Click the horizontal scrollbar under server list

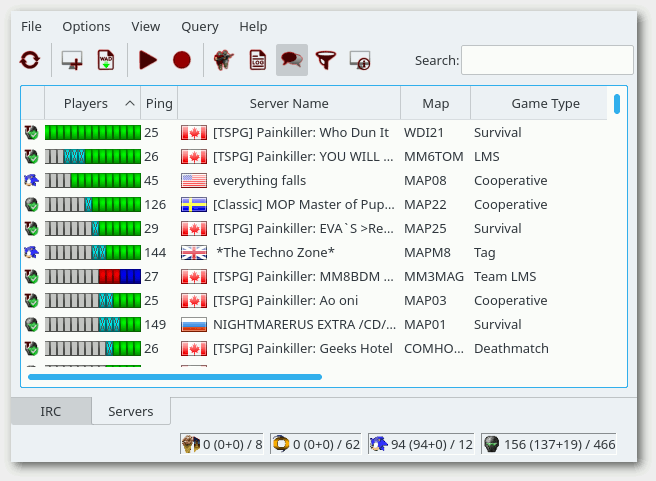coord(175,377)
